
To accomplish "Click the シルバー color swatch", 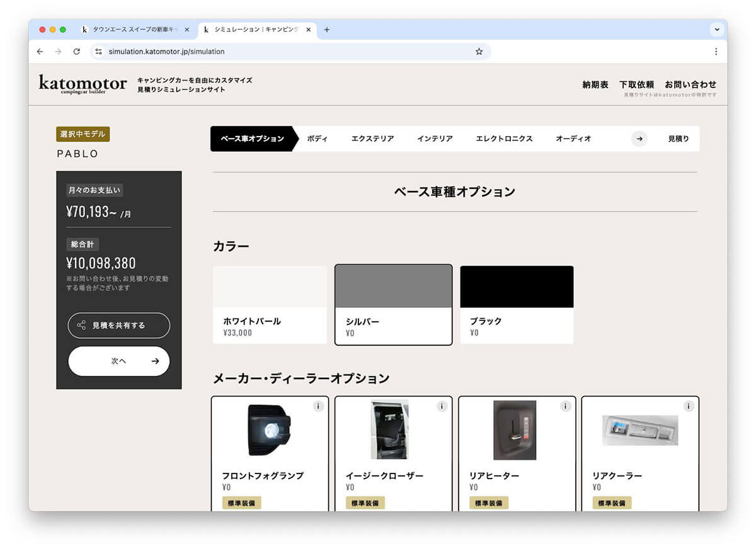I will 393,286.
